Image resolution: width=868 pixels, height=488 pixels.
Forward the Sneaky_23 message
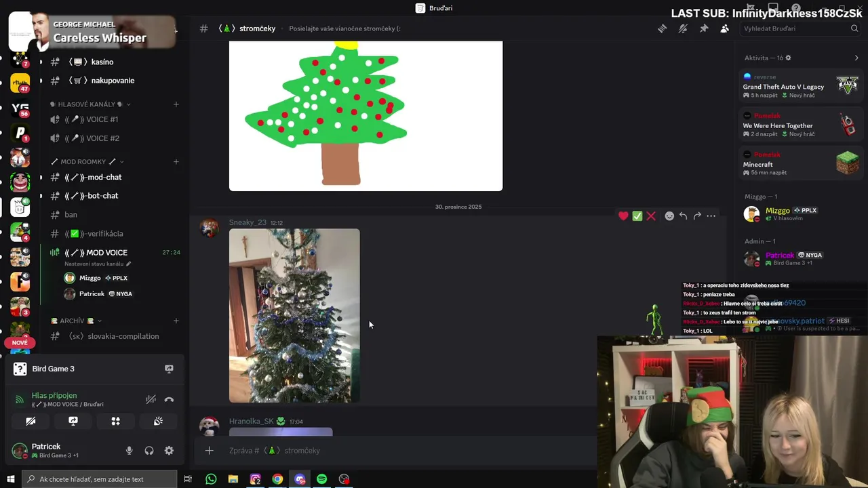click(697, 216)
